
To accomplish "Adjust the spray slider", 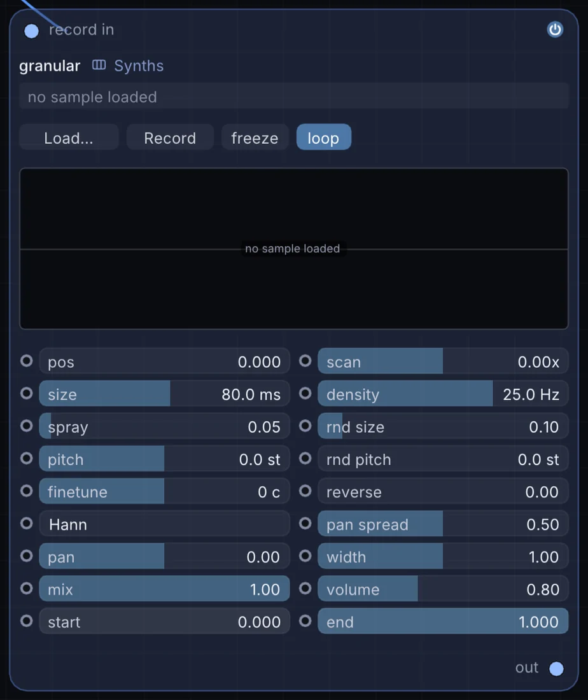I will [164, 426].
